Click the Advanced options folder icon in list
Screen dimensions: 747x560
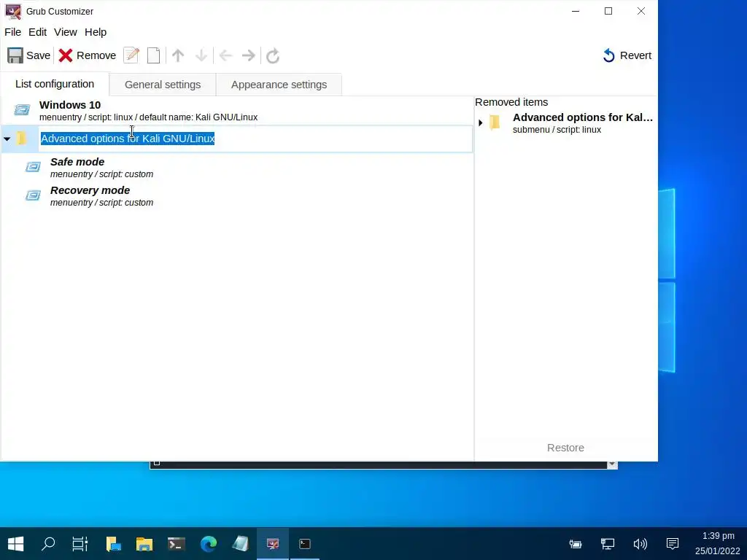[x=21, y=139]
